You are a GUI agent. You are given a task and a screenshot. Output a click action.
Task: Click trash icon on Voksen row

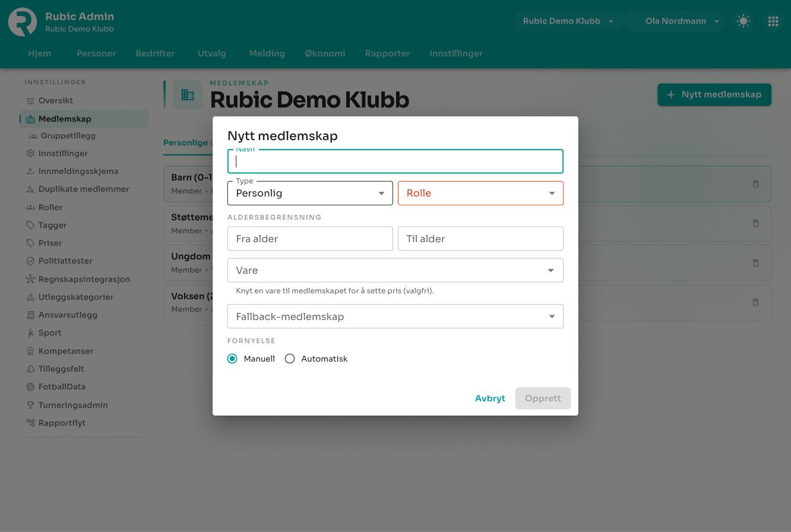(x=755, y=302)
